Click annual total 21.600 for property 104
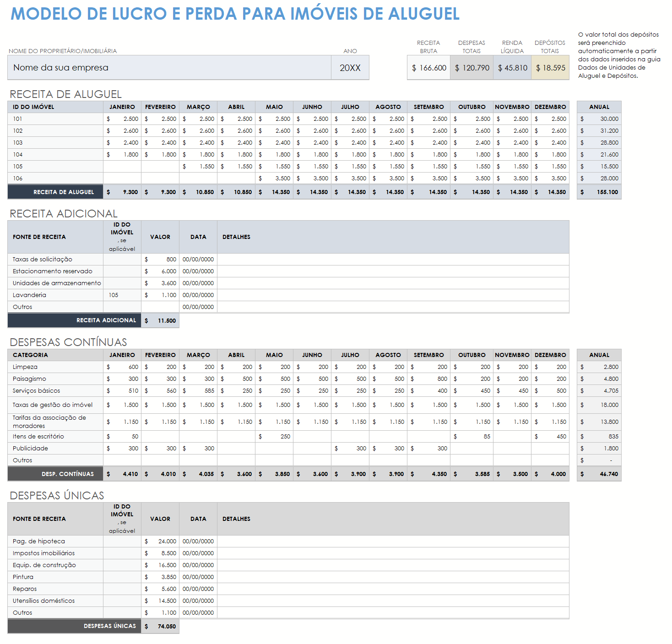This screenshot has width=672, height=644. tap(599, 155)
